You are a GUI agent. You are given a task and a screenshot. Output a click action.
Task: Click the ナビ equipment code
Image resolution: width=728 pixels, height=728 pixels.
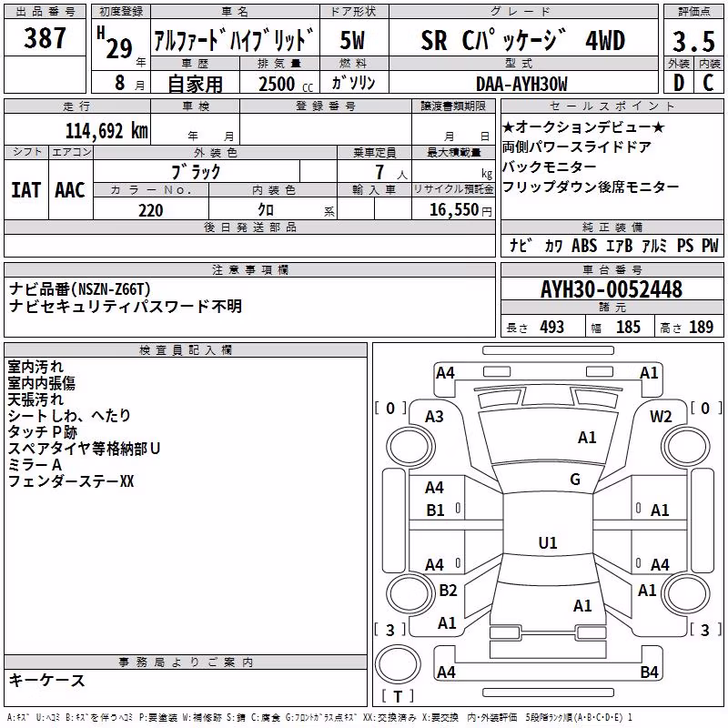pyautogui.click(x=521, y=245)
